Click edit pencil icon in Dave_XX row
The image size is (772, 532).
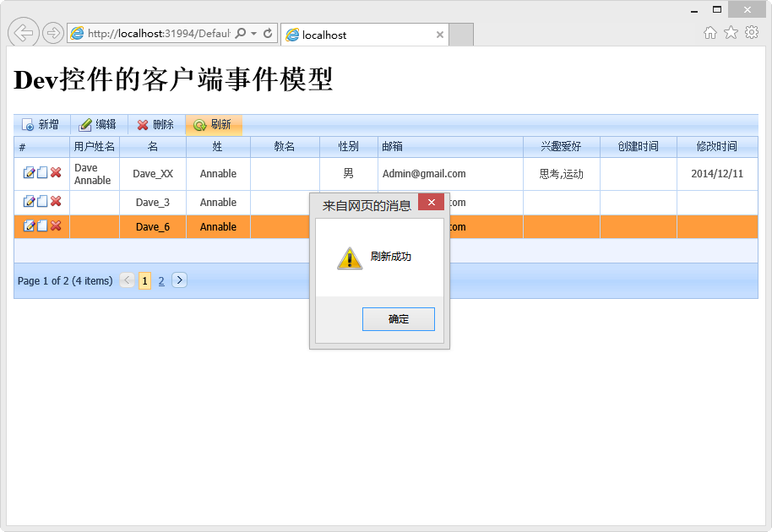click(29, 173)
